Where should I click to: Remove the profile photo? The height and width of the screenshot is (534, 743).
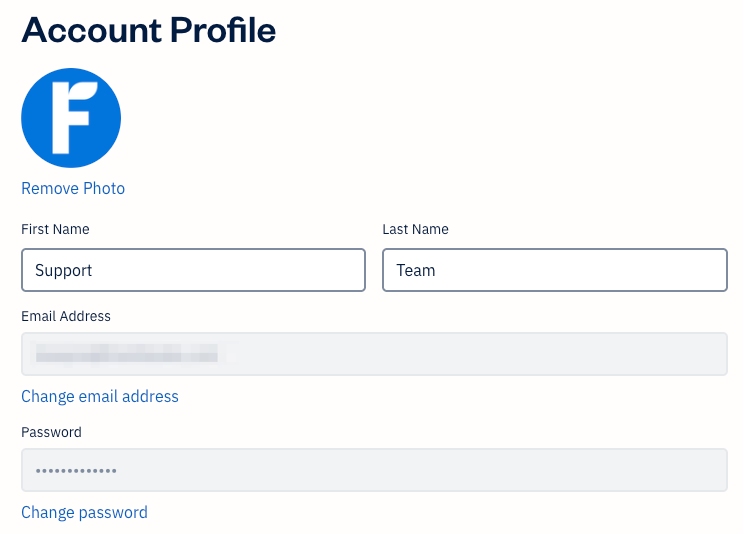(73, 189)
